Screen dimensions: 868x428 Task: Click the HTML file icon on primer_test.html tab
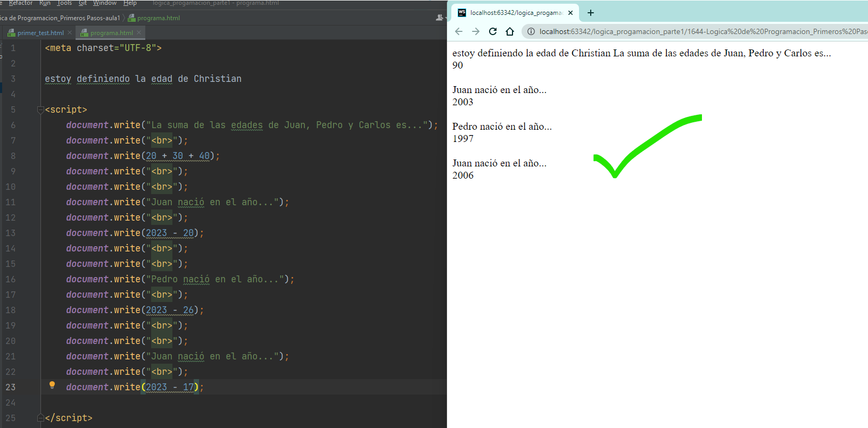pos(11,33)
